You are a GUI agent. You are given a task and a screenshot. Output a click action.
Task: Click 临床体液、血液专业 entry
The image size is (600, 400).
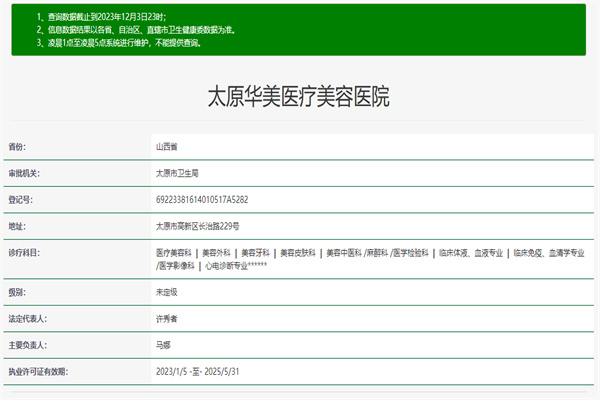point(471,253)
